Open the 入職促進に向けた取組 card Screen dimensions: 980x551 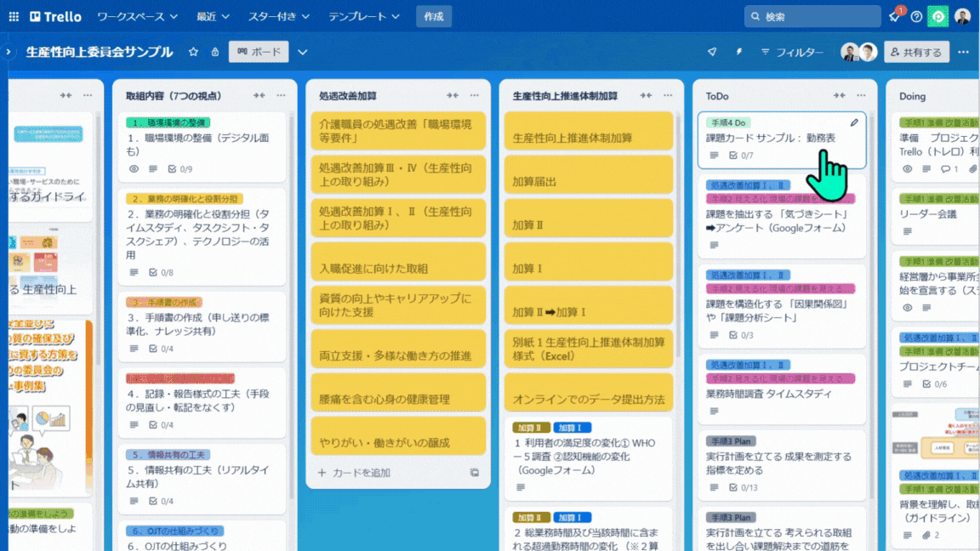pos(398,262)
